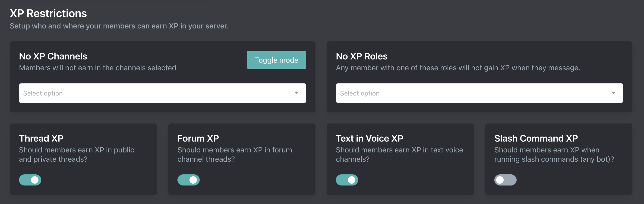The image size is (644, 204).
Task: Click the No XP Channels dropdown arrow
Action: pos(296,93)
